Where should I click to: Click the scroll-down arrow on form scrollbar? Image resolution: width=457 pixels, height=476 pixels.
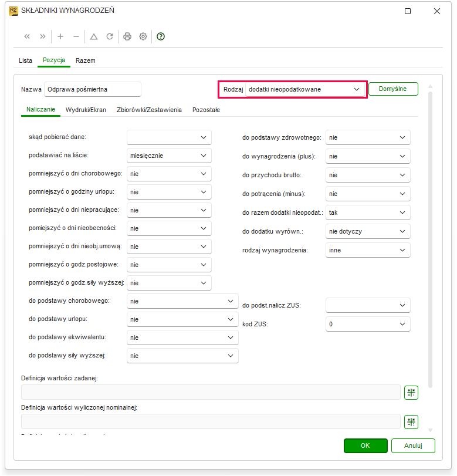pyautogui.click(x=430, y=430)
